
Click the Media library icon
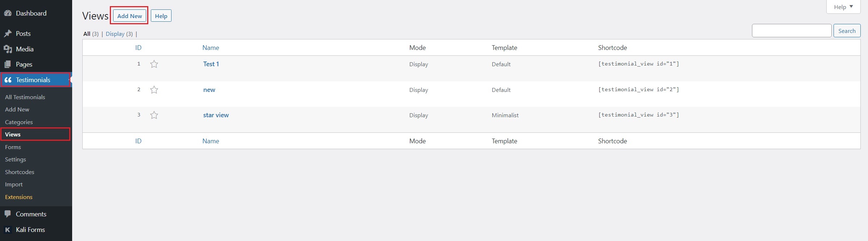point(8,49)
